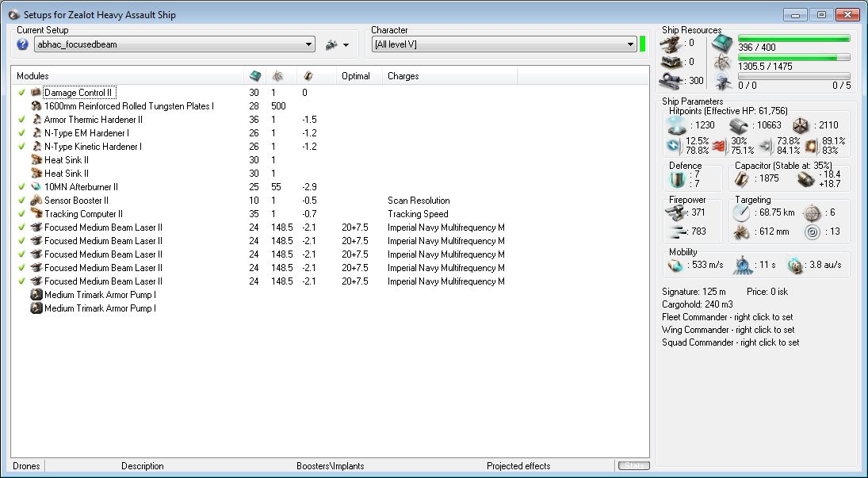Click the shield hitpoints icon showing 1230
This screenshot has height=478, width=868.
tap(676, 125)
